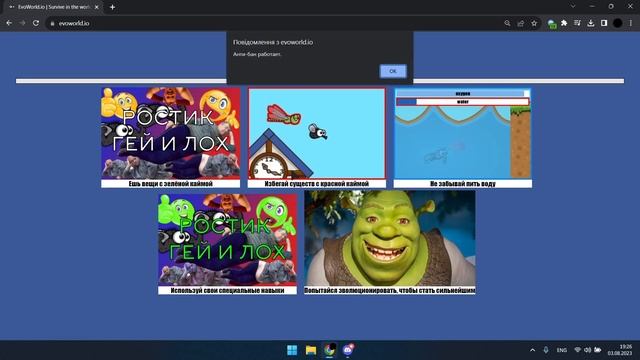Bookmark this tab with the star
Image resolution: width=640 pixels, height=360 pixels.
pyautogui.click(x=534, y=23)
